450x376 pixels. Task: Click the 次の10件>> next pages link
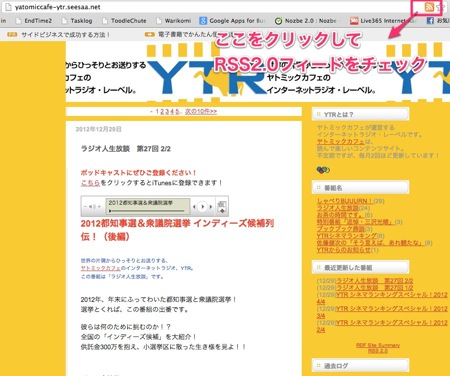pyautogui.click(x=201, y=111)
